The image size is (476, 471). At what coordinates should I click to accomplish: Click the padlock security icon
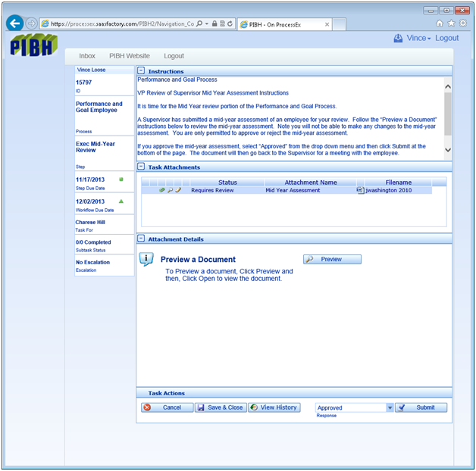click(215, 23)
